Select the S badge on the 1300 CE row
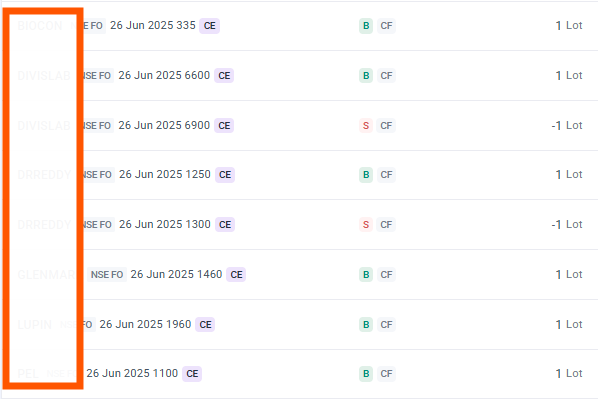The width and height of the screenshot is (598, 399). tap(366, 225)
